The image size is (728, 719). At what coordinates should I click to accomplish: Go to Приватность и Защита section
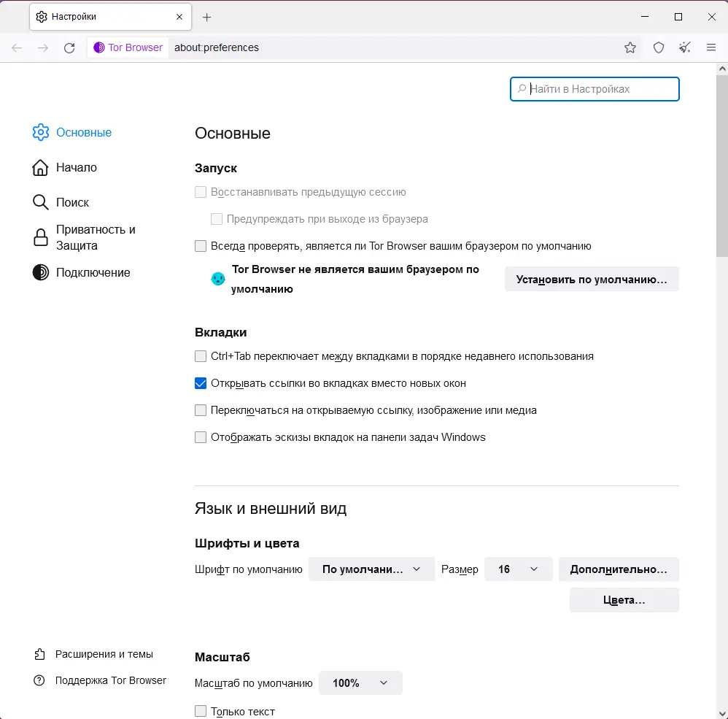click(96, 237)
